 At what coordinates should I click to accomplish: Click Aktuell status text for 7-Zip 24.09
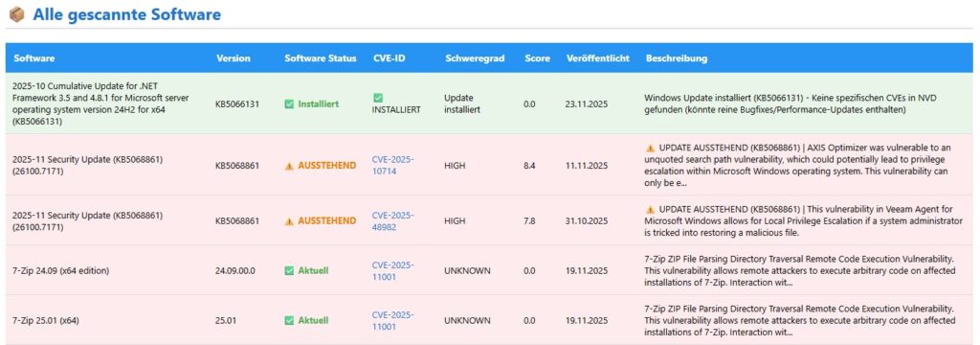point(313,270)
